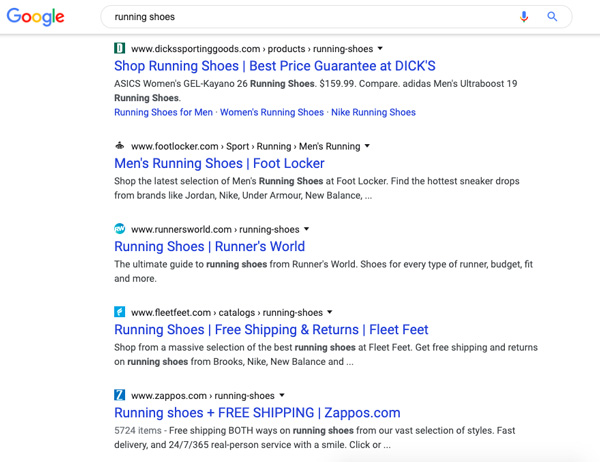Open Running Shoes Runner's World link
This screenshot has height=462, width=600.
(209, 247)
